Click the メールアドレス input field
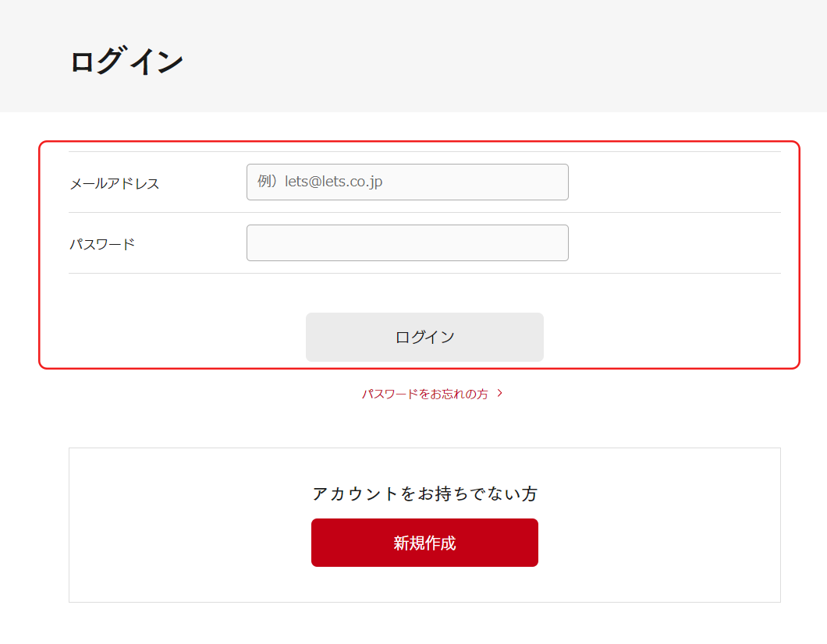827x644 pixels. [x=407, y=182]
